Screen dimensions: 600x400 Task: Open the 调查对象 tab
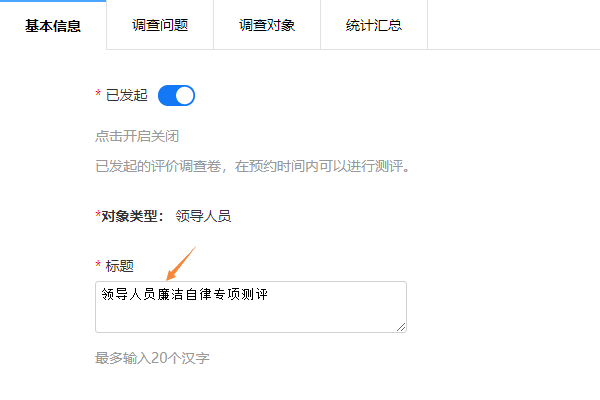tap(267, 25)
